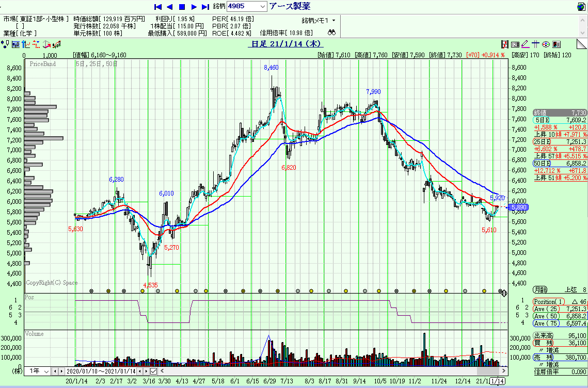Open the stock code 4985 dropdown
This screenshot has width=588, height=388.
click(x=262, y=6)
